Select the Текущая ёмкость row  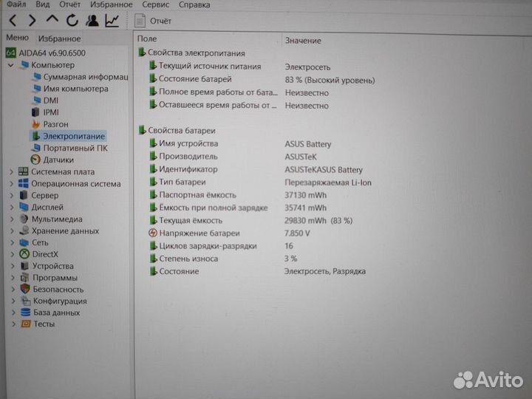[x=250, y=220]
